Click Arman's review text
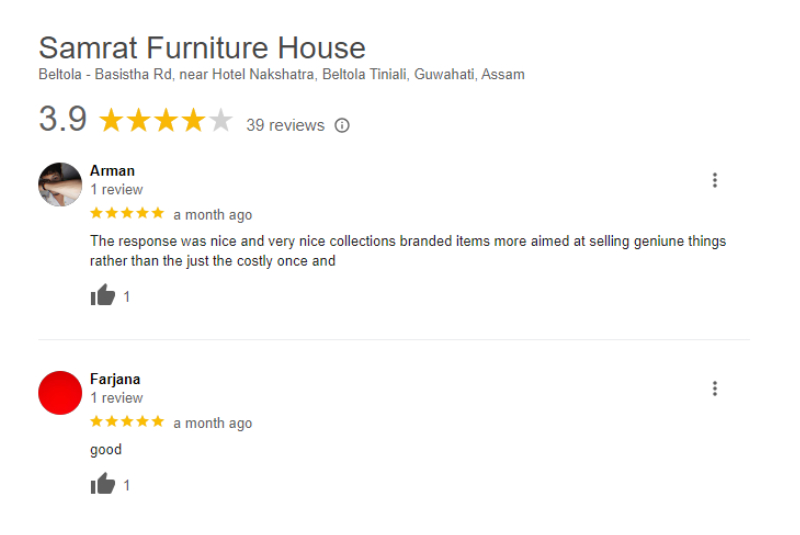 click(x=408, y=251)
